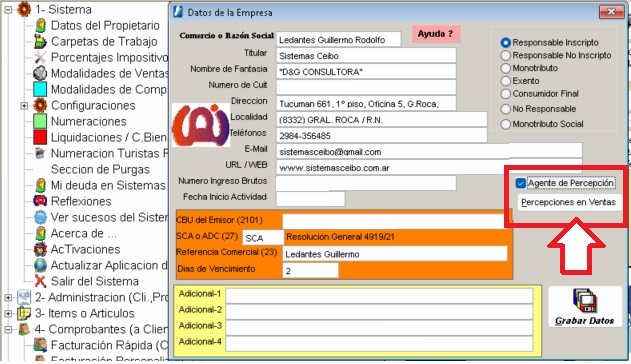This screenshot has height=364, width=631.
Task: Click the Dias de Vencimiento field
Action: pyautogui.click(x=310, y=270)
